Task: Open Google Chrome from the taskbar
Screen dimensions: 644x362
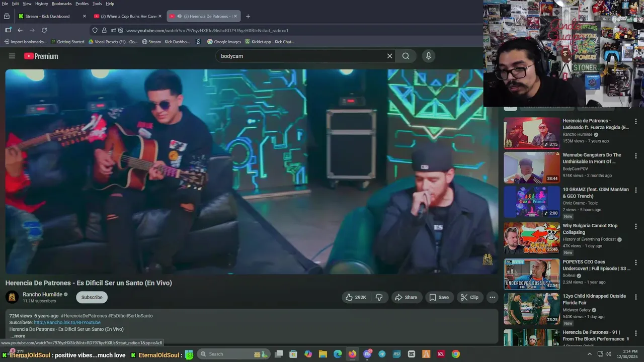Action: pos(455,354)
